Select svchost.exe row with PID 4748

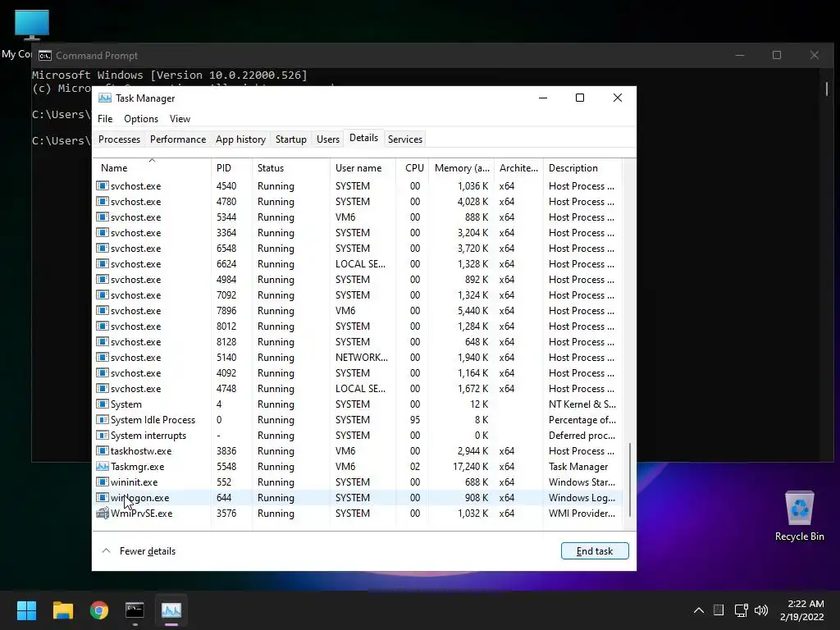(x=358, y=389)
